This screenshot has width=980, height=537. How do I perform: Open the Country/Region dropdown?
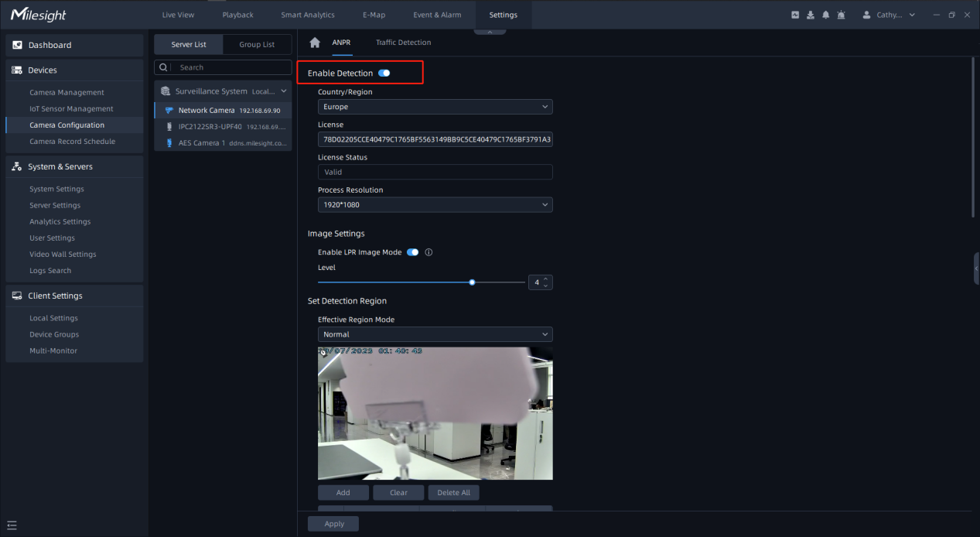435,107
